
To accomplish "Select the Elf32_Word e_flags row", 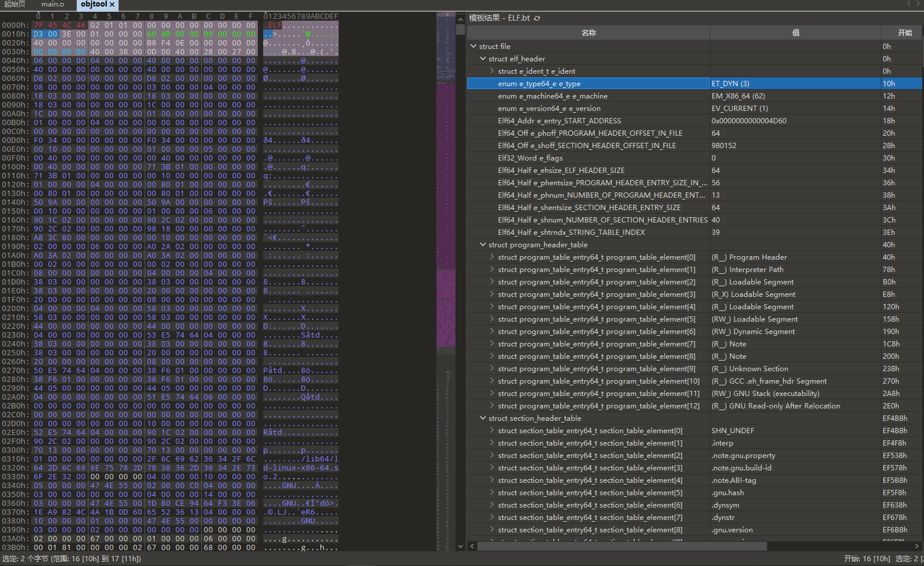I will point(694,158).
